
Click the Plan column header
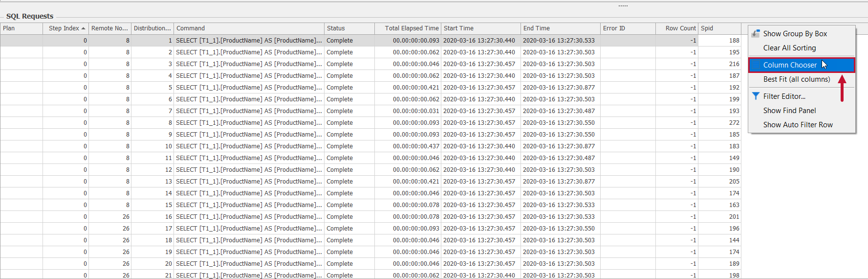[x=21, y=28]
